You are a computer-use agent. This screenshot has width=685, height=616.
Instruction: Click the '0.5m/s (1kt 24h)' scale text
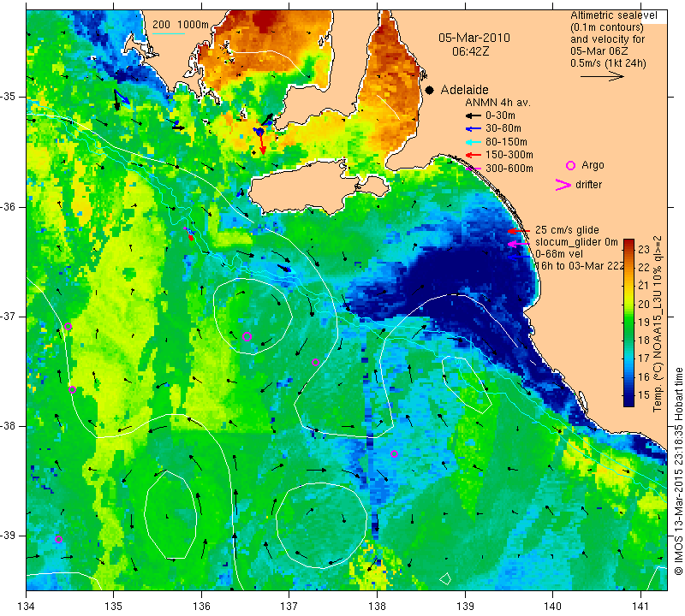[608, 63]
